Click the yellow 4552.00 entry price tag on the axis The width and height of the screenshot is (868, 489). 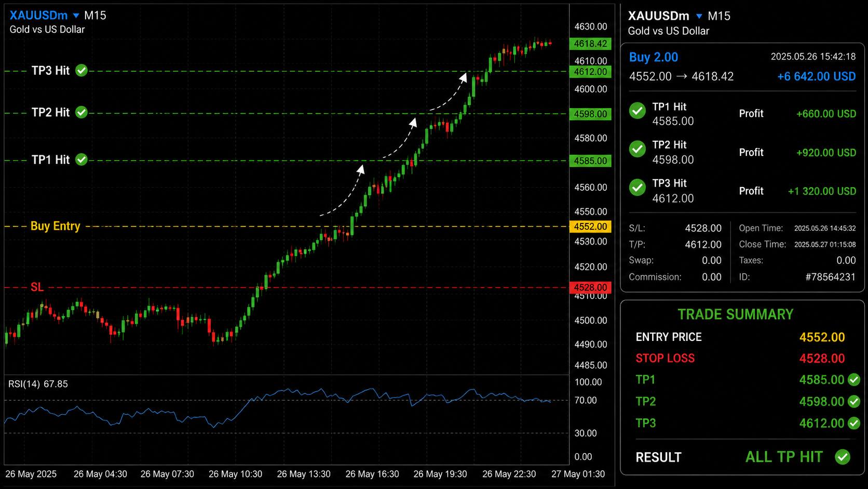590,227
